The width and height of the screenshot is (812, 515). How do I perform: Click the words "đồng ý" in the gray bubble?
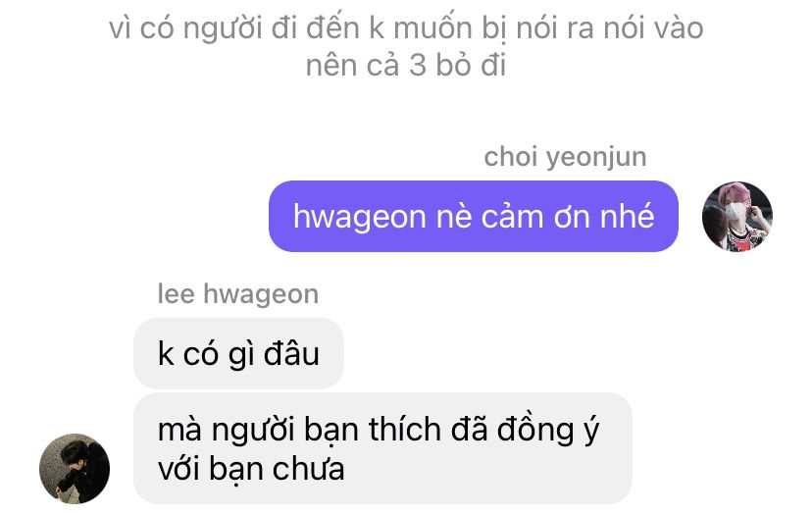point(548,430)
